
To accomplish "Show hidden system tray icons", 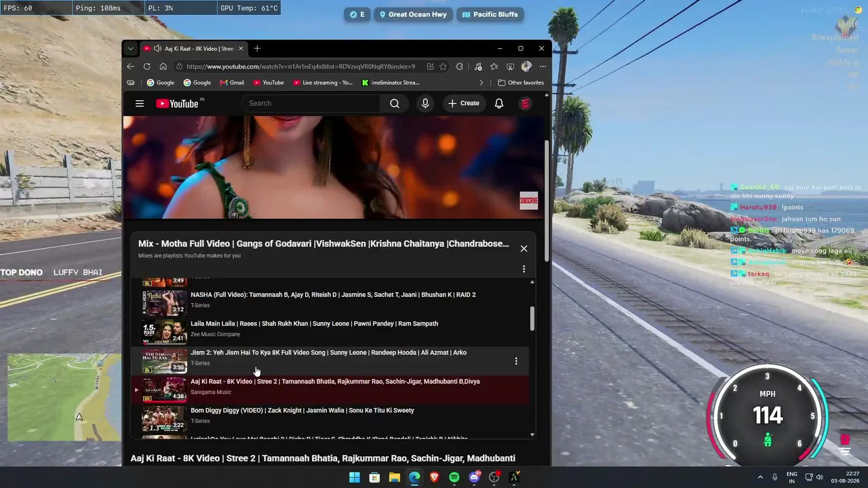I will 760,477.
